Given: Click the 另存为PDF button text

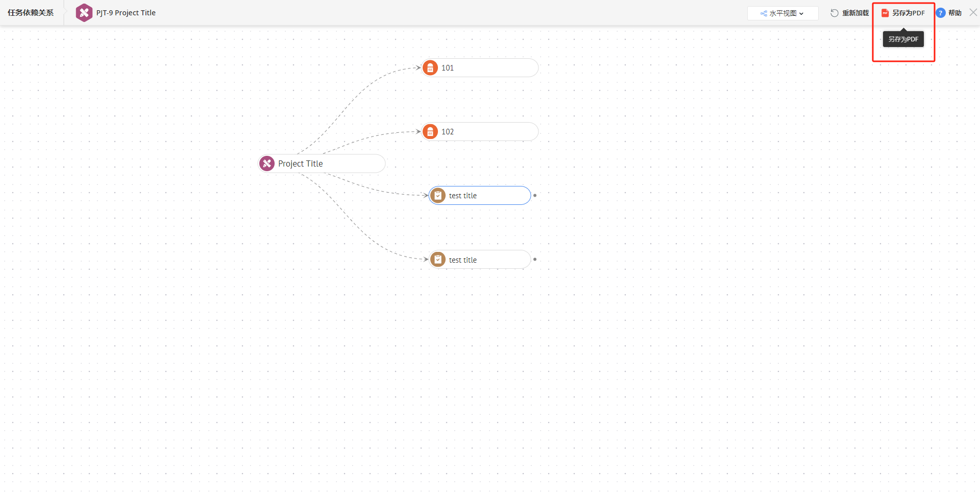Looking at the screenshot, I should (908, 13).
